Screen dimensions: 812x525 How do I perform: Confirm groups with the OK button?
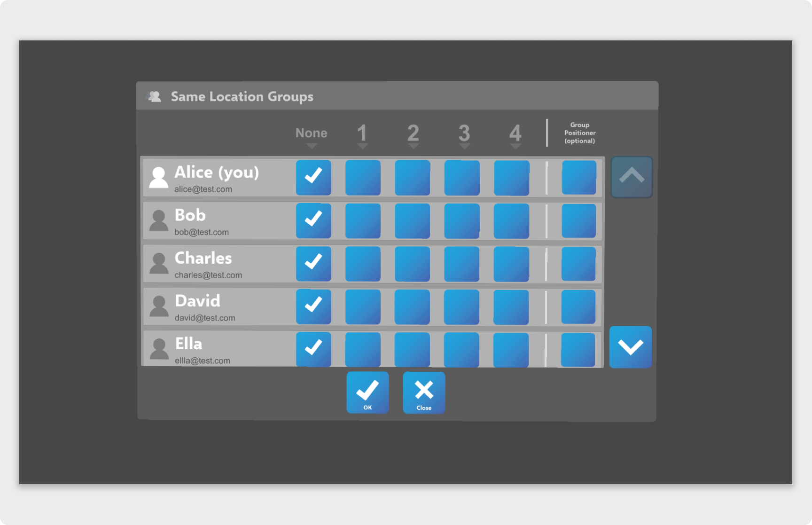(x=367, y=392)
